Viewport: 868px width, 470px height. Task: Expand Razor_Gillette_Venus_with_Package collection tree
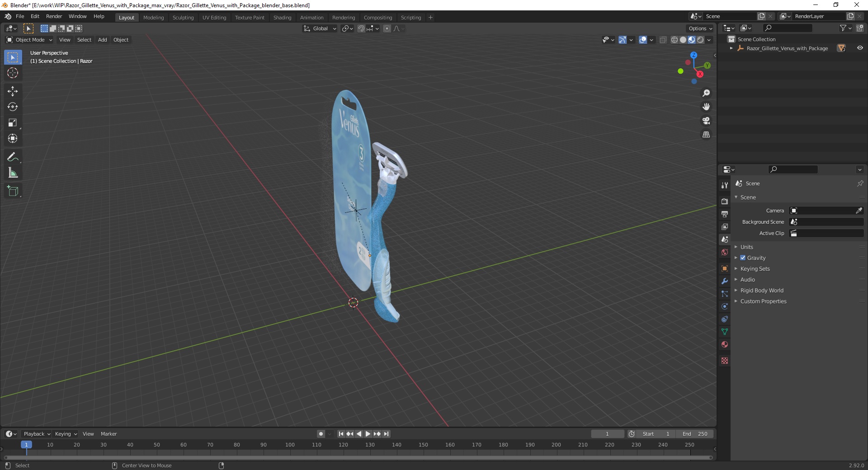731,48
